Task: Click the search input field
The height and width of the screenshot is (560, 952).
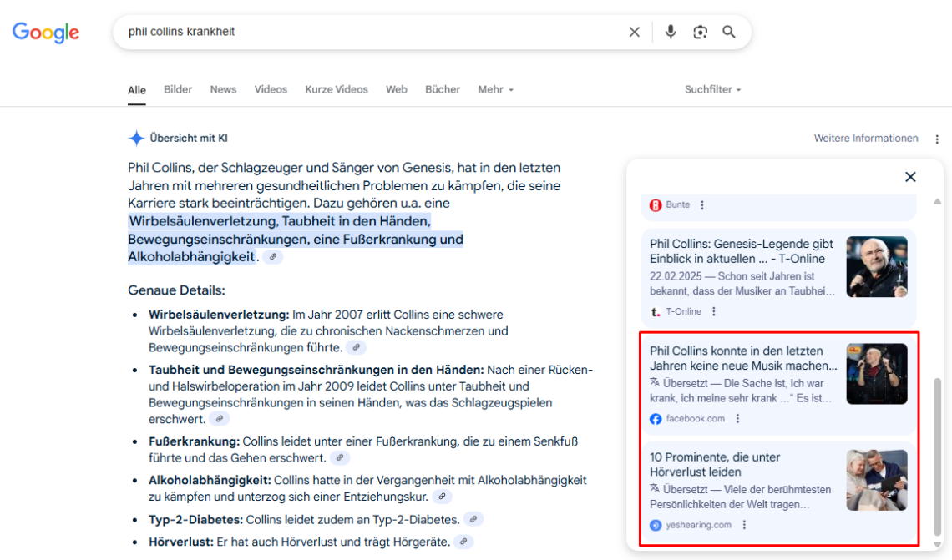Action: point(370,32)
